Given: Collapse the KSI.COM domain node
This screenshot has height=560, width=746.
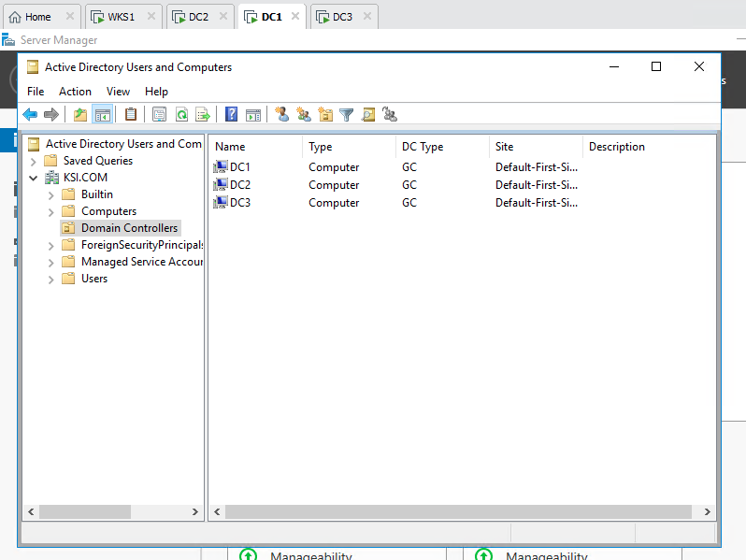Looking at the screenshot, I should point(34,178).
